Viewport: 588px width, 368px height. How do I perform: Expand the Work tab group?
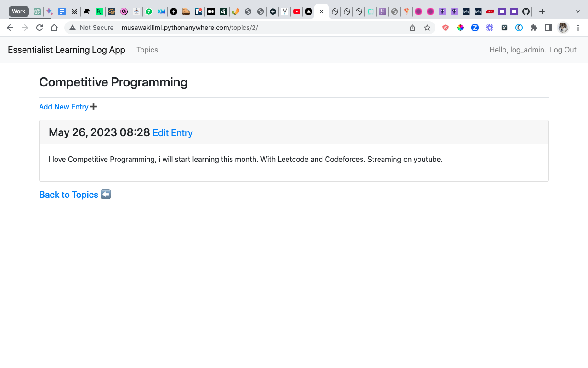pos(18,11)
